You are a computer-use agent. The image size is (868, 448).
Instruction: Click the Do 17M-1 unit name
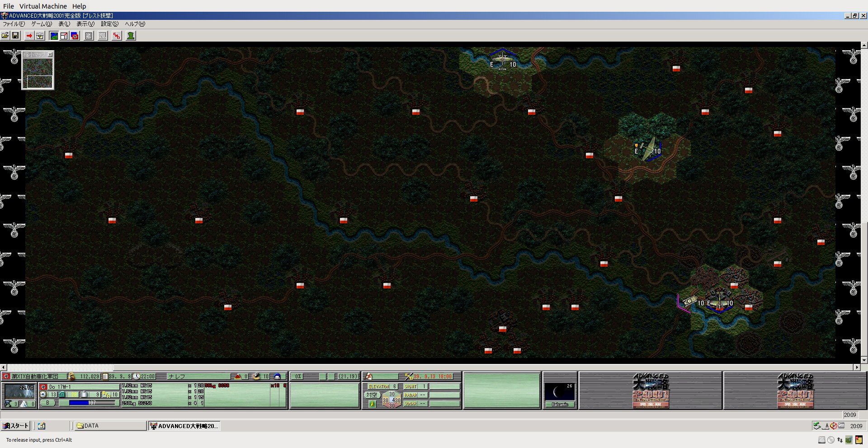pos(60,387)
